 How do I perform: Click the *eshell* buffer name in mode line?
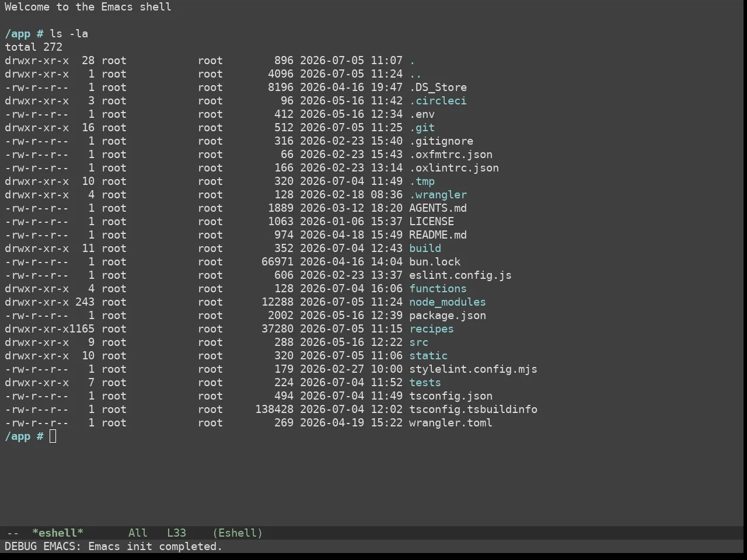58,533
